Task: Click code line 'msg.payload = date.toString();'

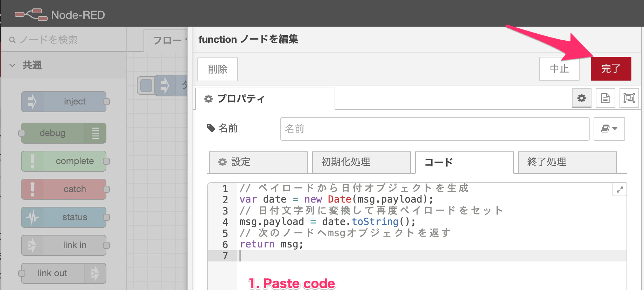Action: tap(328, 222)
